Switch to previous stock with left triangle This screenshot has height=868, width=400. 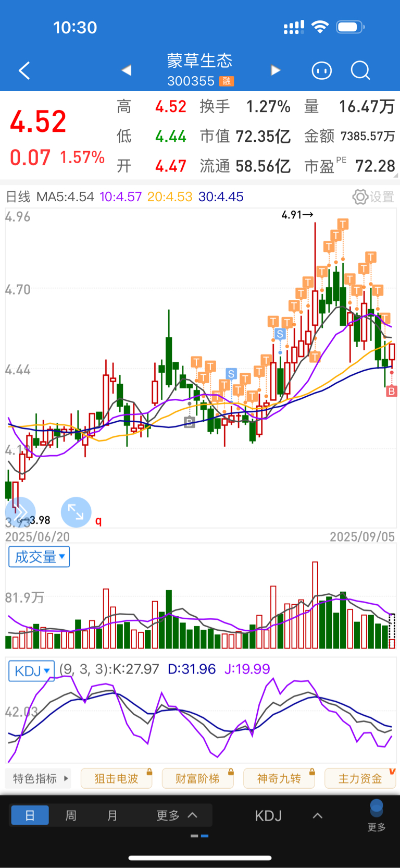point(126,70)
